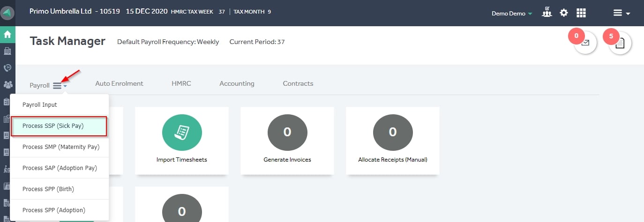Viewport: 644px width, 222px height.
Task: Open the company building icon in sidebar
Action: (7, 51)
